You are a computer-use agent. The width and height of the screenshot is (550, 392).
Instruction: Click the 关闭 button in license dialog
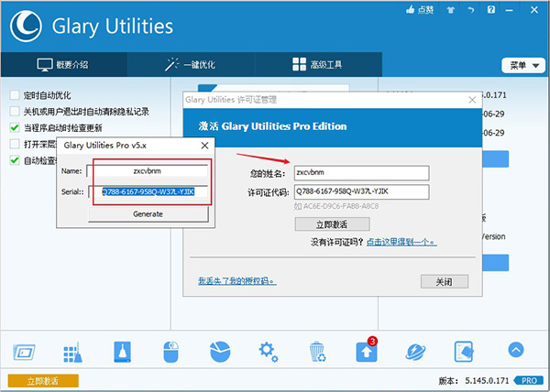444,282
